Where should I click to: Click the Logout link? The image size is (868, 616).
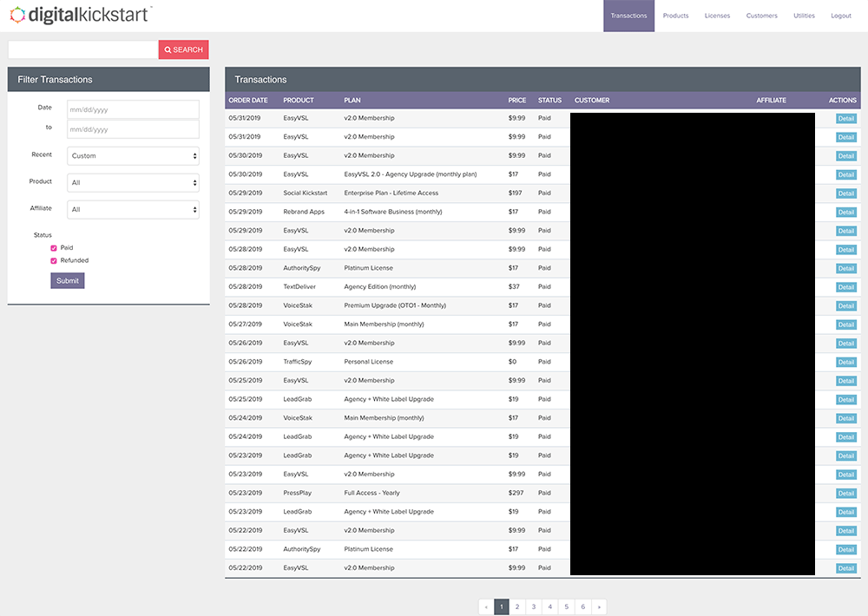841,16
